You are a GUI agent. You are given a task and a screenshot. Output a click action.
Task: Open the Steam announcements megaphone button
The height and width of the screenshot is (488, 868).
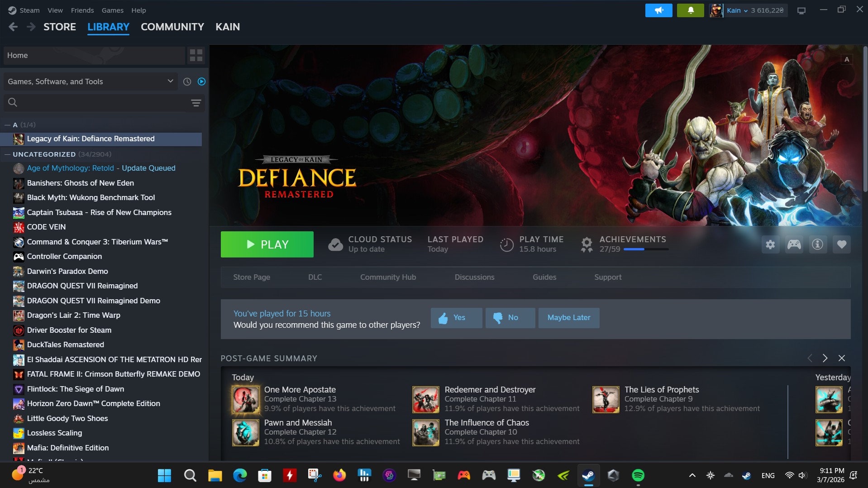click(x=658, y=10)
